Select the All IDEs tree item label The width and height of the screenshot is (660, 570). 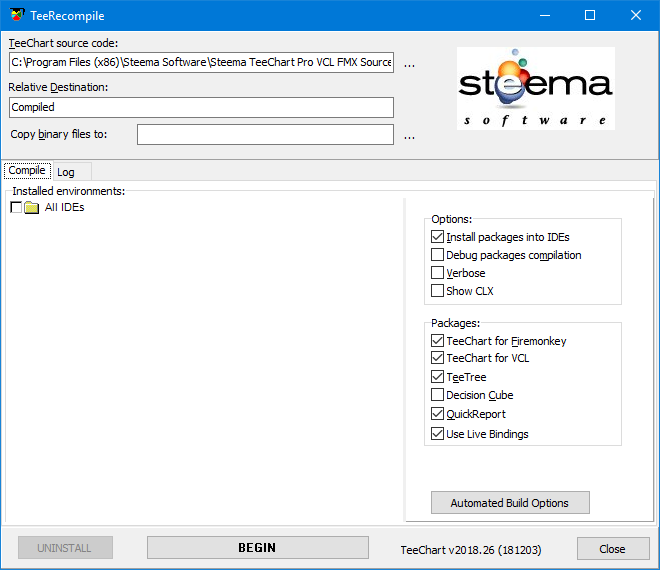click(64, 207)
